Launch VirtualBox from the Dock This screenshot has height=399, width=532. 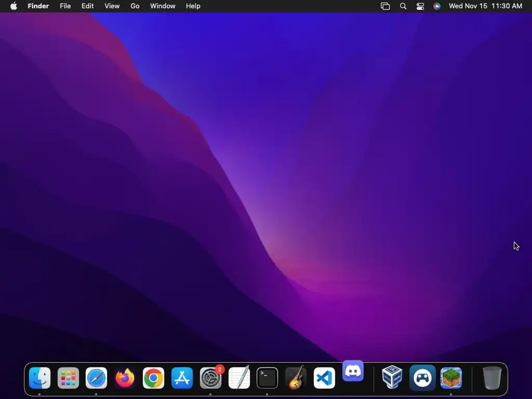coord(392,377)
